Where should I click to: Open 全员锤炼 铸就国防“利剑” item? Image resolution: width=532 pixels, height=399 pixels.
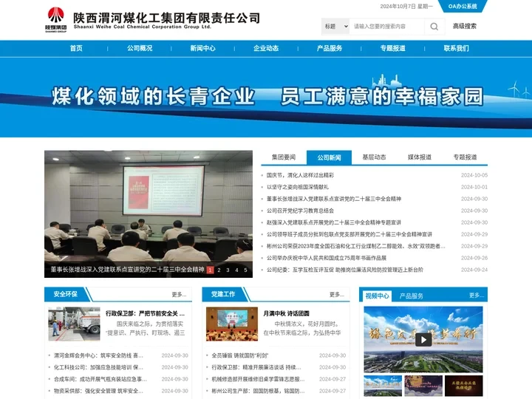pyautogui.click(x=240, y=355)
